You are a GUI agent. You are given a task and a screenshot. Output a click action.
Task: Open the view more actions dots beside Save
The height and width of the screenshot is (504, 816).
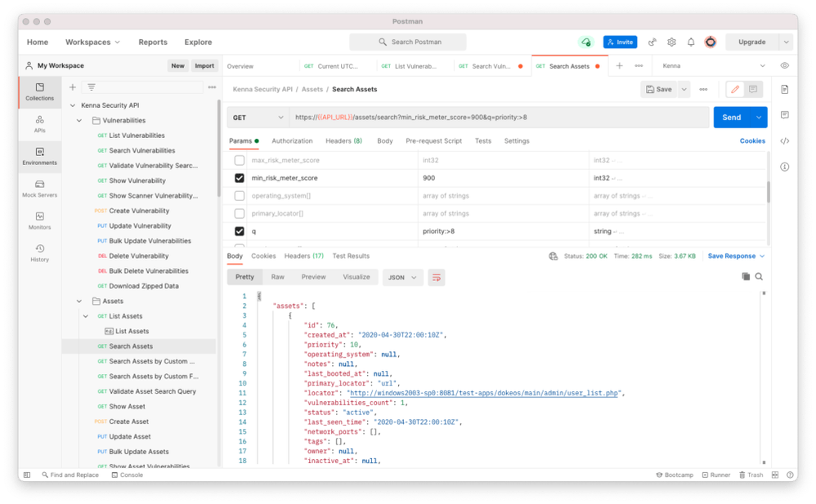[704, 90]
